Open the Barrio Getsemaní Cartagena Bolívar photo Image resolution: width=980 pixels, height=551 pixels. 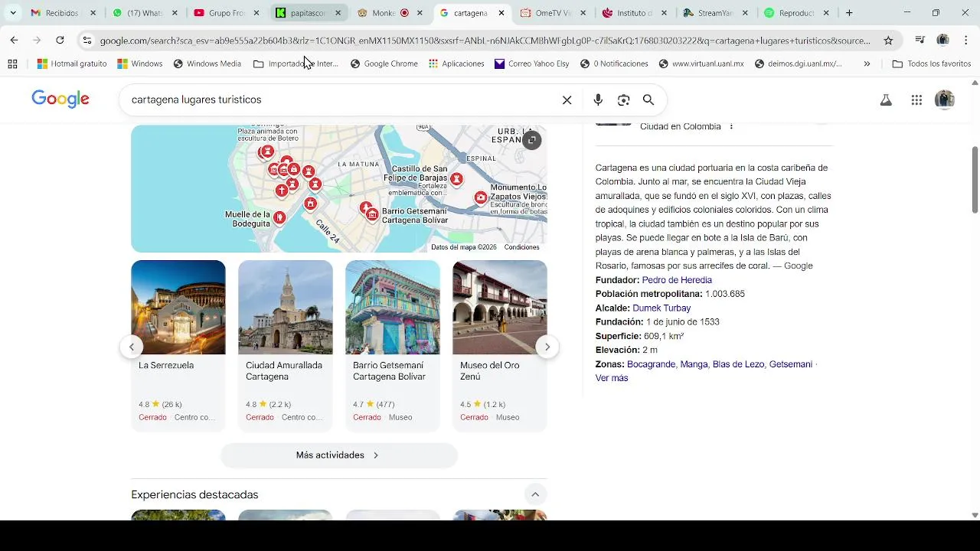[393, 307]
